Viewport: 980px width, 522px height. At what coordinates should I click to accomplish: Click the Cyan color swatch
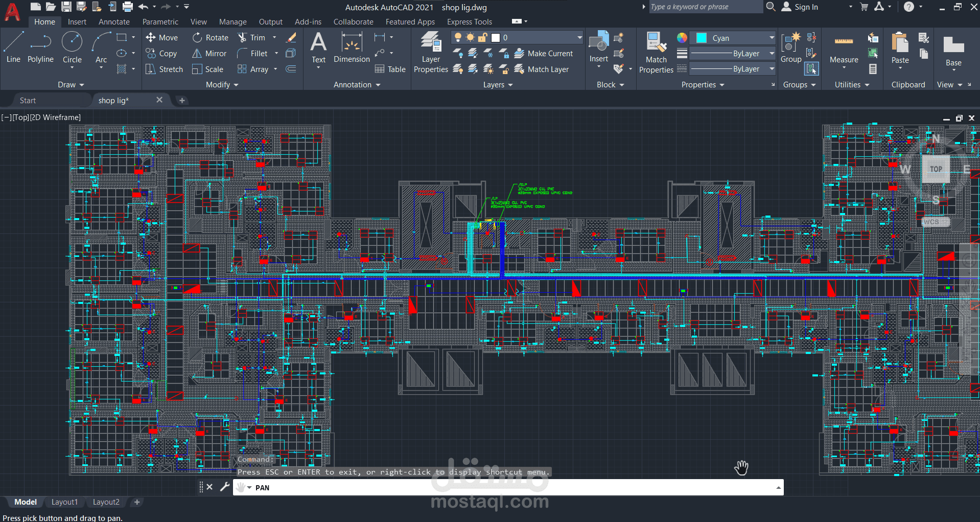tap(702, 38)
